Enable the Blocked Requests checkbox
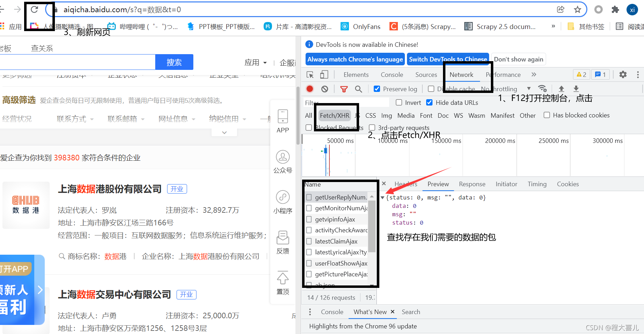Image resolution: width=644 pixels, height=334 pixels. tap(309, 128)
